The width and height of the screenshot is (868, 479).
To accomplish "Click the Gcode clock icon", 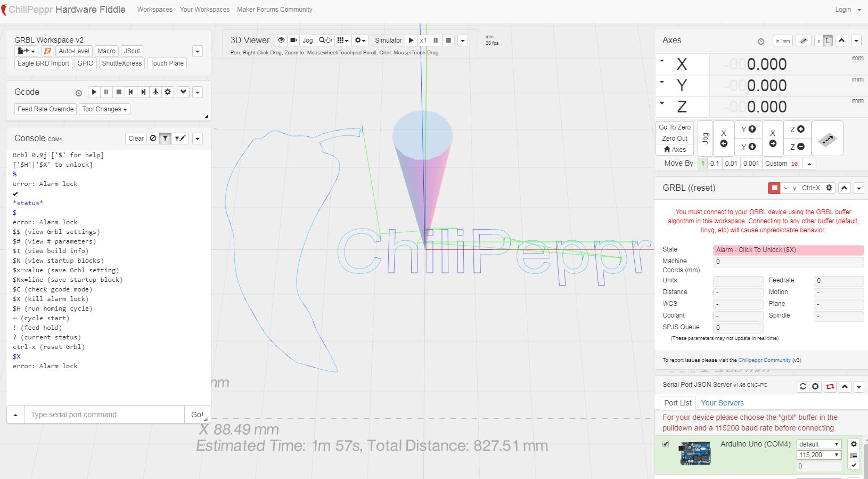I will [78, 93].
